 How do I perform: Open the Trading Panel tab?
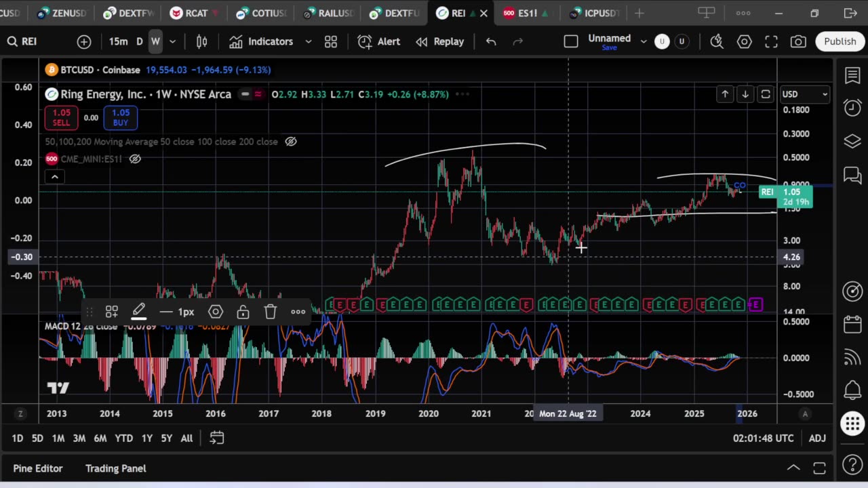click(115, 468)
